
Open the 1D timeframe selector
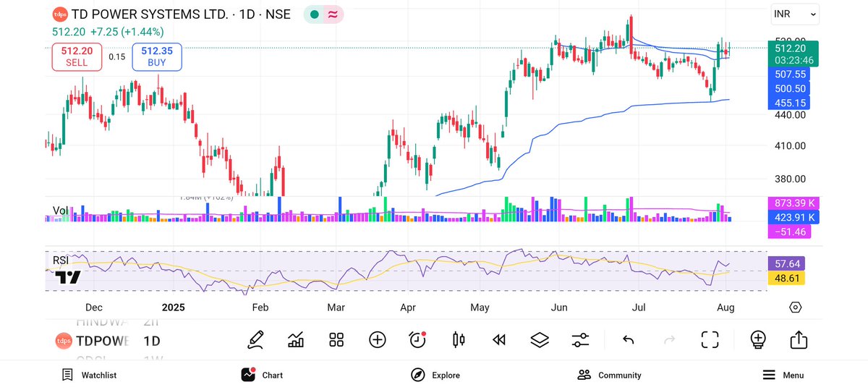(152, 341)
